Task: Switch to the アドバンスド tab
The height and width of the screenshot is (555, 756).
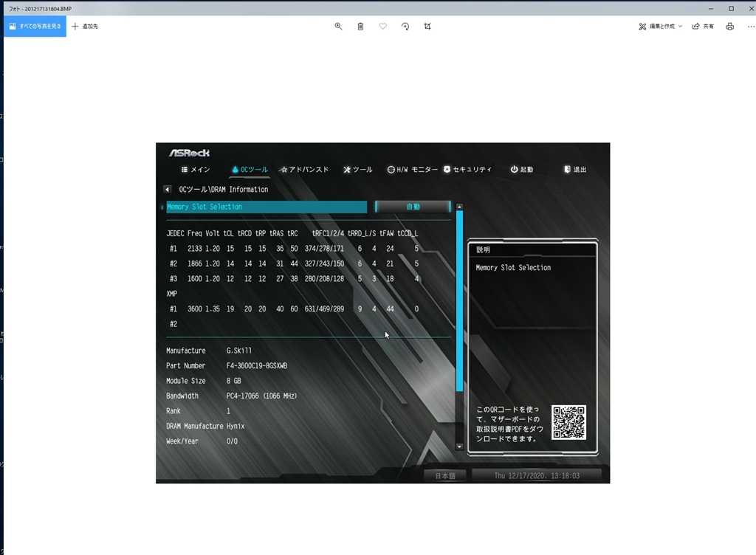Action: tap(303, 170)
